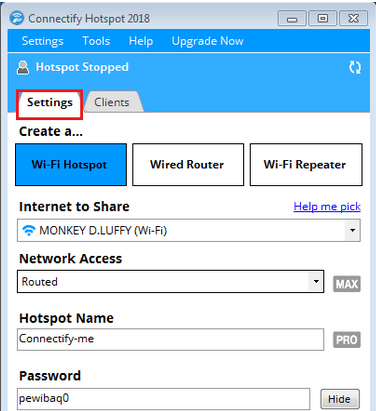The height and width of the screenshot is (411, 376).
Task: Click the Internet to Share label
Action: tap(74, 207)
